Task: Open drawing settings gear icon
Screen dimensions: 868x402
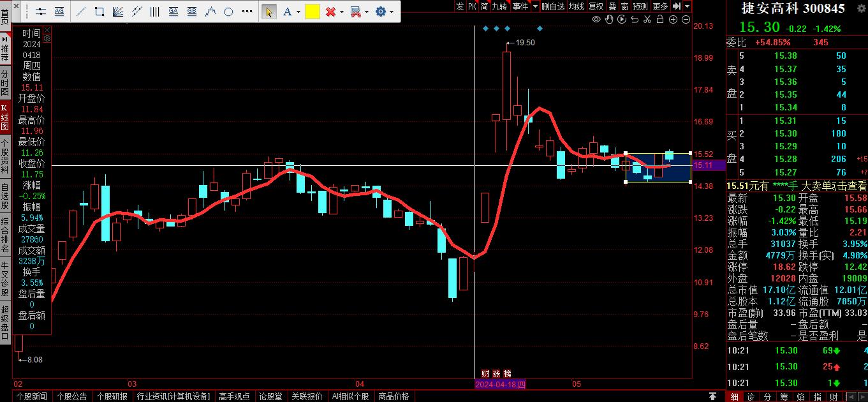Action: (381, 11)
